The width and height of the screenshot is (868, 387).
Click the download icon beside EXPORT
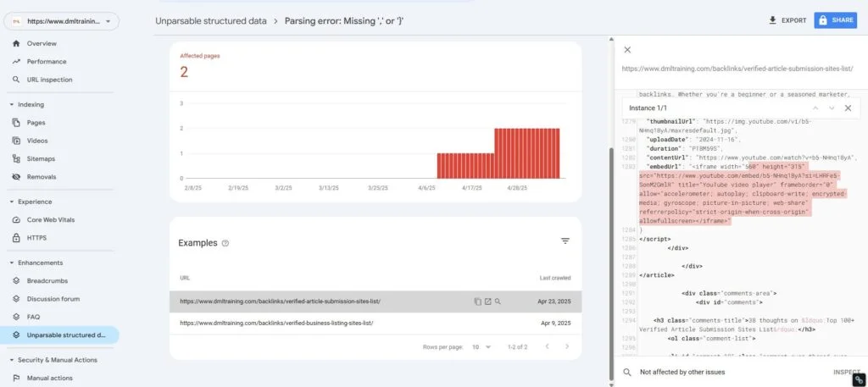[773, 20]
